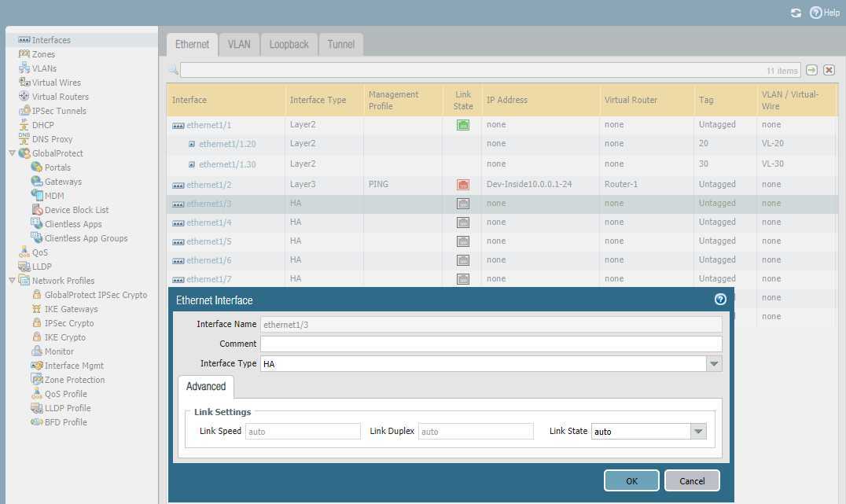
Task: Open the ethernet1/2 interface link
Action: point(208,185)
